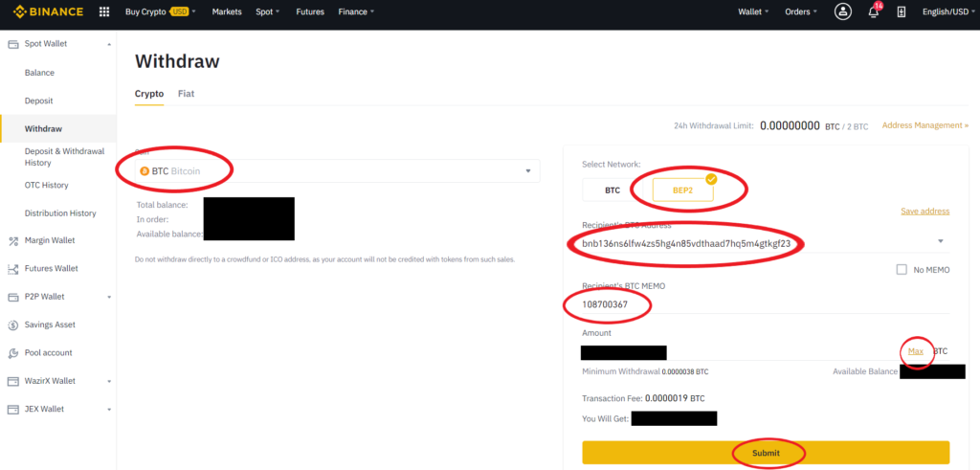This screenshot has width=980, height=470.
Task: Open Savings Asset in the sidebar
Action: click(x=50, y=325)
